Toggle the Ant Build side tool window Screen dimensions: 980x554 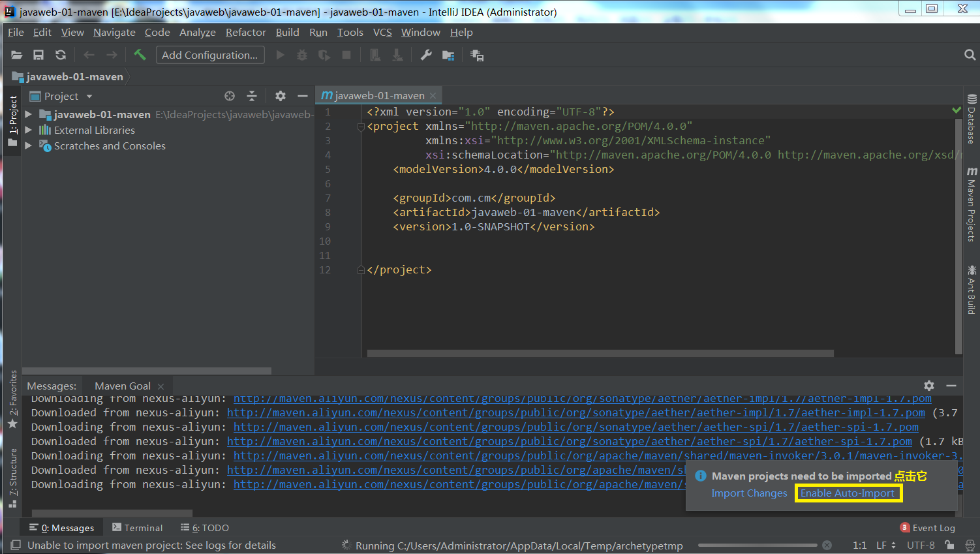[x=972, y=290]
